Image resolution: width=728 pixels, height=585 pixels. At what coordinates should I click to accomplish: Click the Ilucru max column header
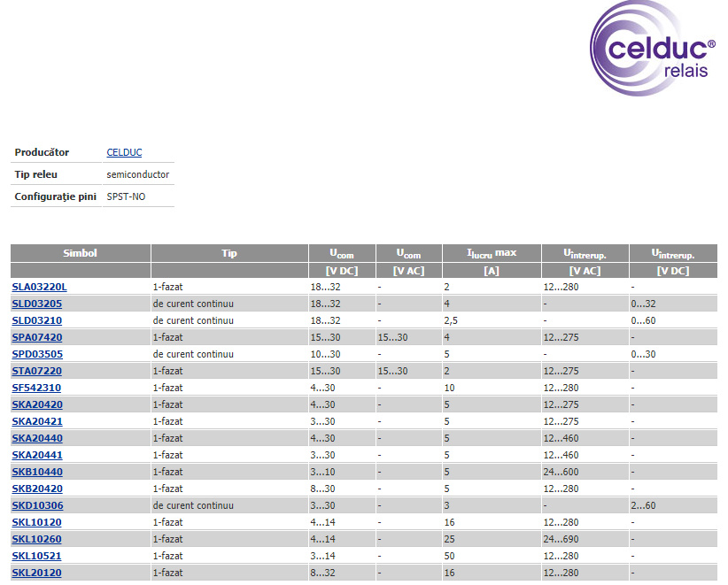click(x=492, y=253)
